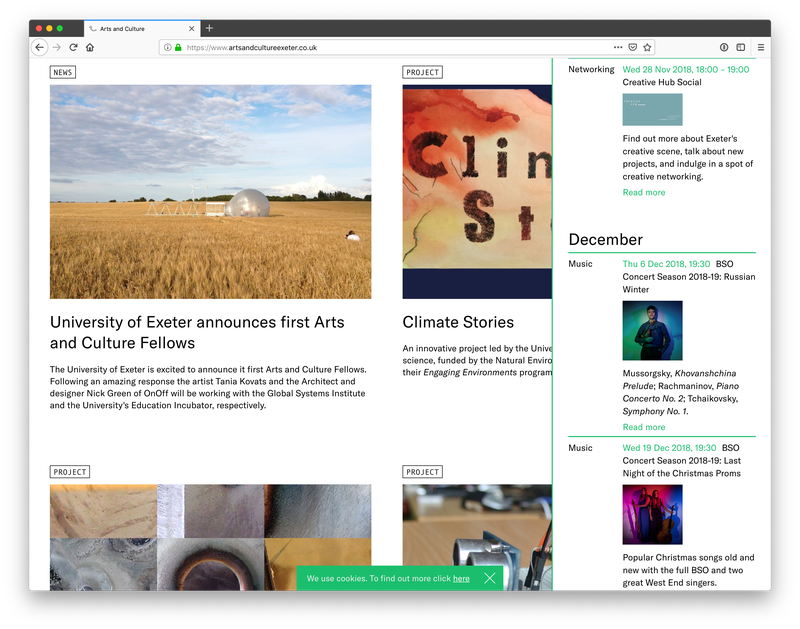The height and width of the screenshot is (629, 800).
Task: Open the Climate Stories watercolor image
Action: (x=477, y=192)
